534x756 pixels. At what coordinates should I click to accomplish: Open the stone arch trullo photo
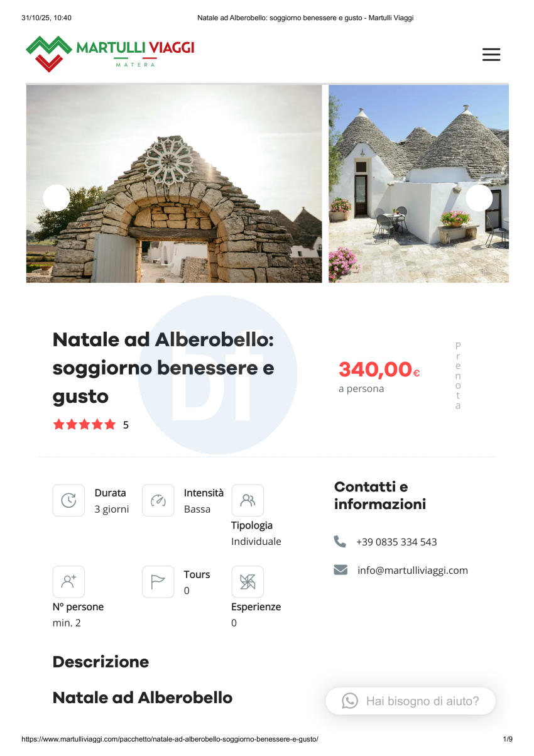tap(174, 184)
